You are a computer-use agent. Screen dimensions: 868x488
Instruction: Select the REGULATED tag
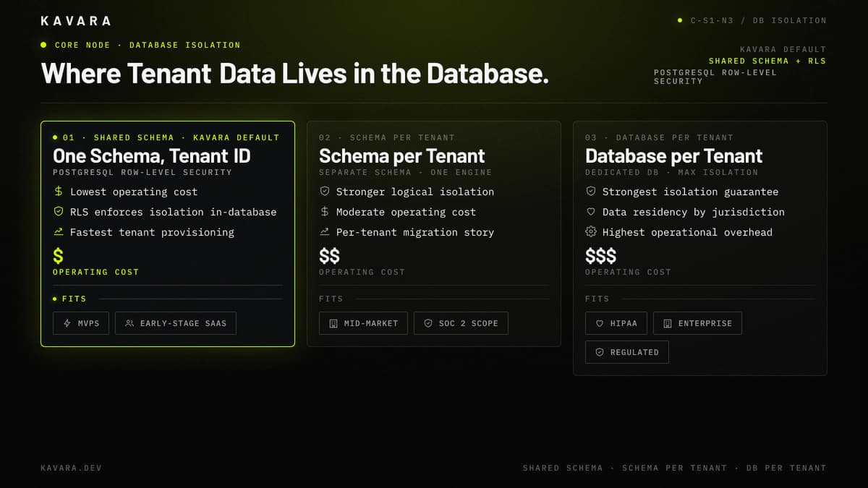(627, 352)
